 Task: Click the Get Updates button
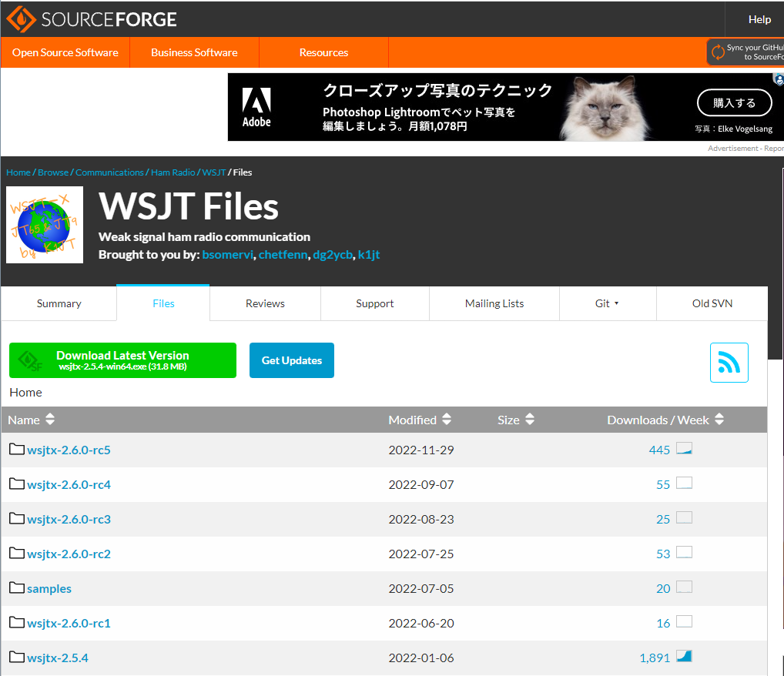[291, 360]
